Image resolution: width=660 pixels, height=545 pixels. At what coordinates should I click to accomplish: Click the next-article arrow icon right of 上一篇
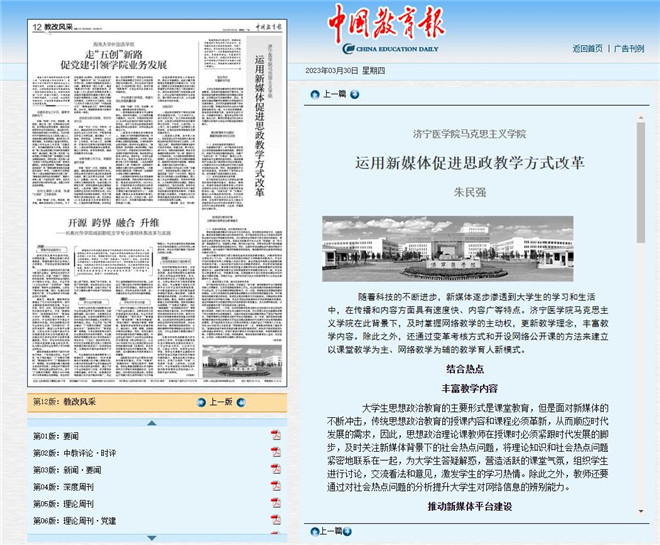pos(353,94)
